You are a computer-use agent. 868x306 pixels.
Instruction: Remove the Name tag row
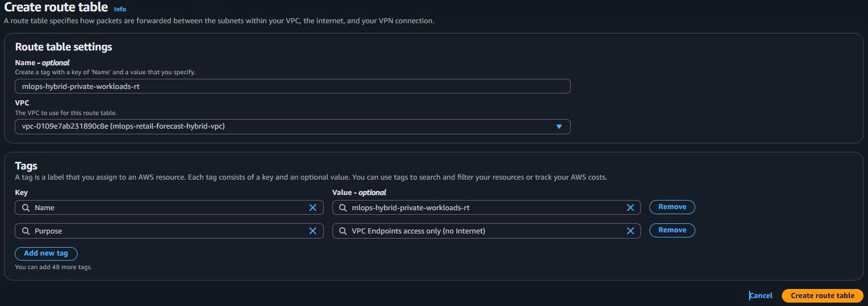click(672, 207)
